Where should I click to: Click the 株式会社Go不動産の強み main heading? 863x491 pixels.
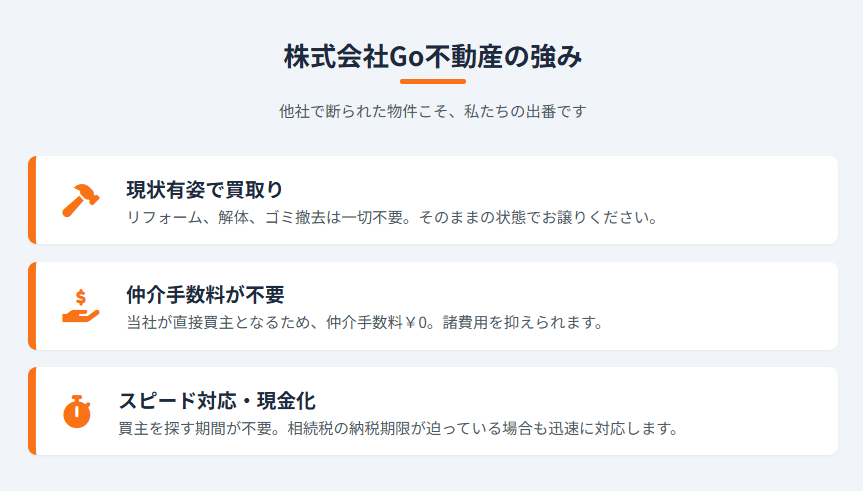432,57
